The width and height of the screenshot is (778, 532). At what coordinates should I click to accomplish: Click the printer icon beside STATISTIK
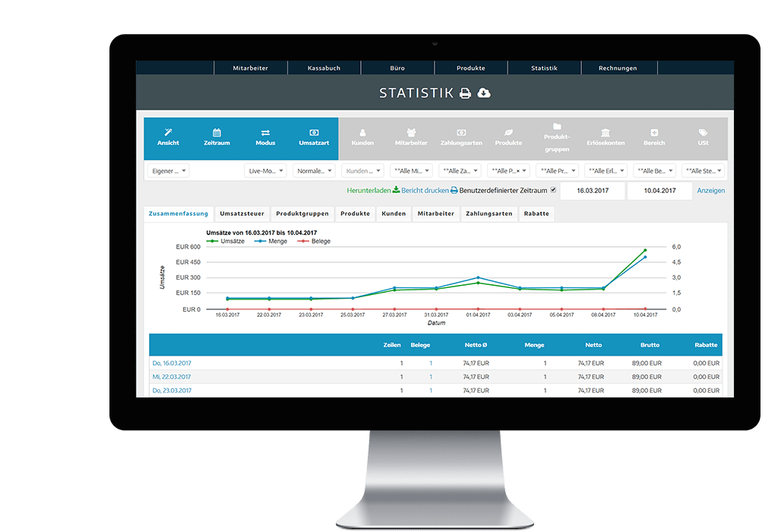(465, 93)
